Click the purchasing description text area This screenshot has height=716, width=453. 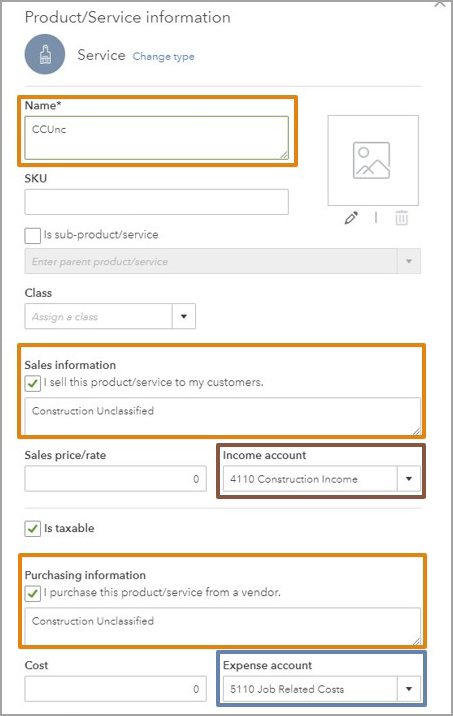point(222,626)
